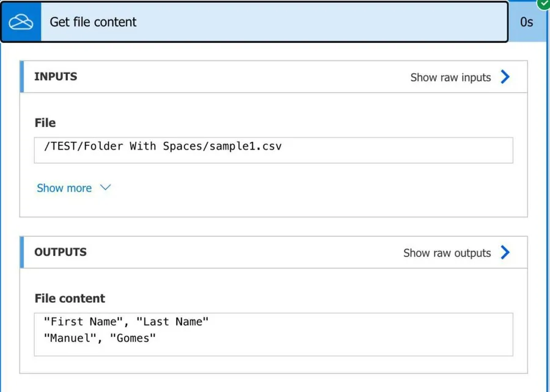This screenshot has height=392, width=550.
Task: Click the "Manuel", "Gomes" output line
Action: [x=100, y=337]
